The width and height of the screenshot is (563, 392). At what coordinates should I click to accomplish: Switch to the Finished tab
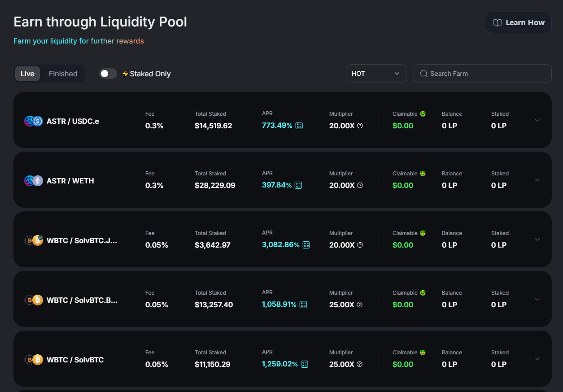[63, 74]
